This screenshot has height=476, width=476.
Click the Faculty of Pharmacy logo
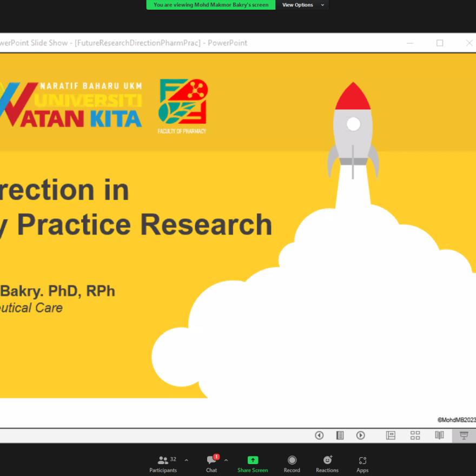182,106
